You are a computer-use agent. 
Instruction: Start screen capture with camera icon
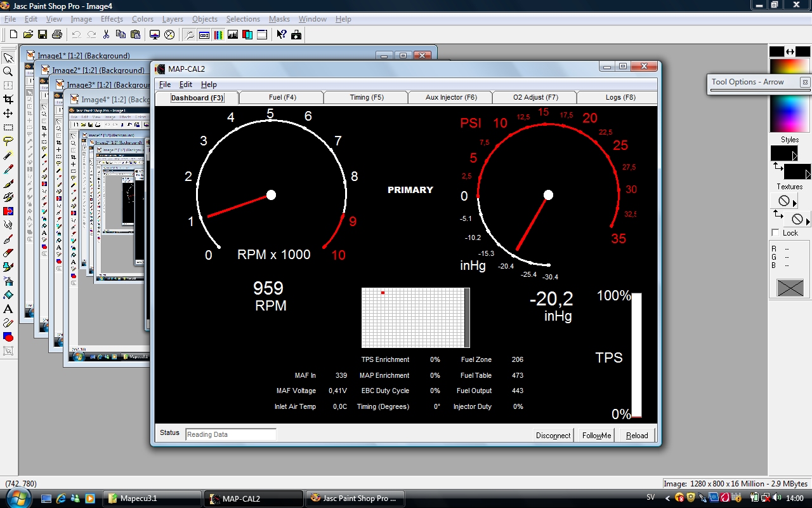296,34
